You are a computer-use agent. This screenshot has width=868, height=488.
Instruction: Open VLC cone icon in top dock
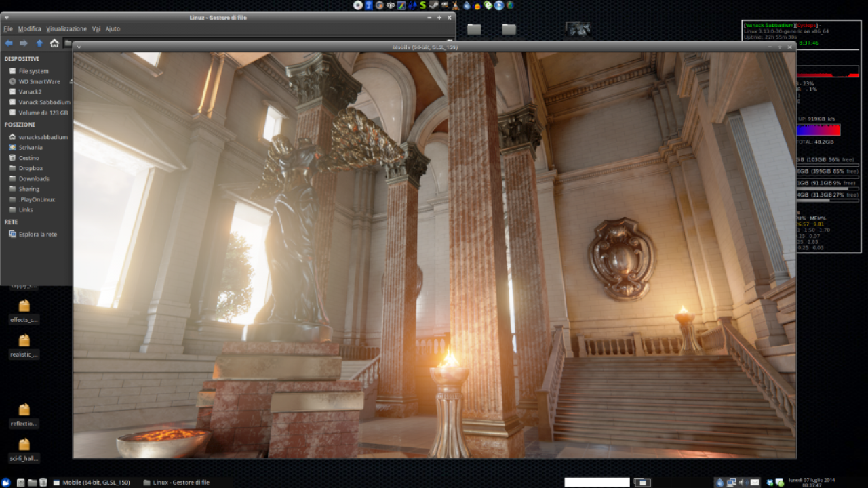click(x=456, y=5)
